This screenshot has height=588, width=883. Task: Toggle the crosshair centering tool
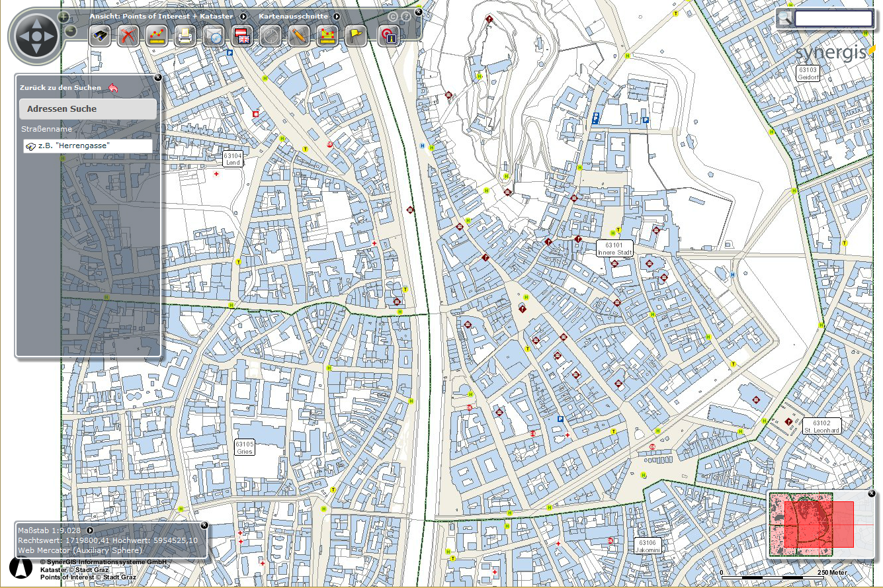pos(270,36)
